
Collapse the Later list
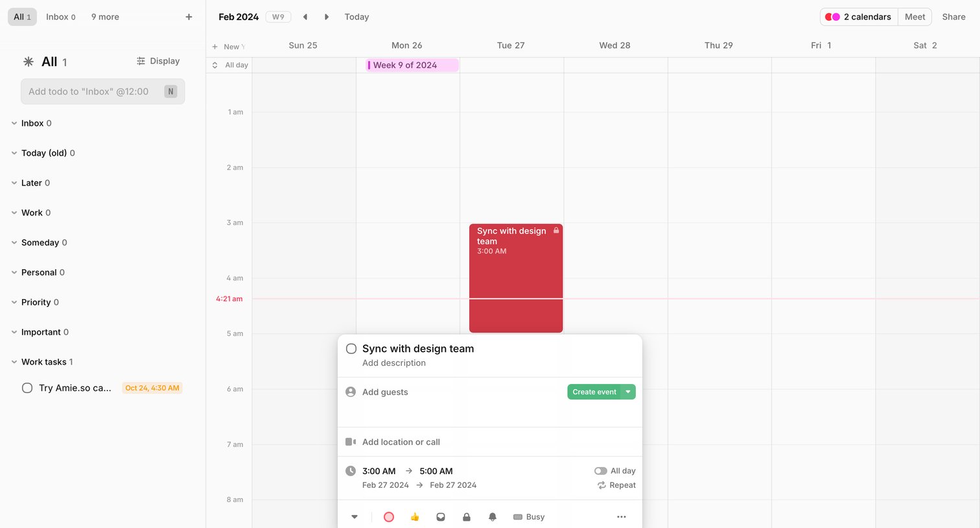coord(14,183)
